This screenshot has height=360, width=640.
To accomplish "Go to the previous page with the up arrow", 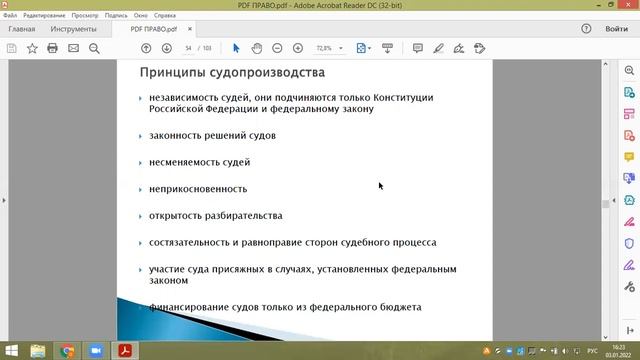I will coord(146,48).
